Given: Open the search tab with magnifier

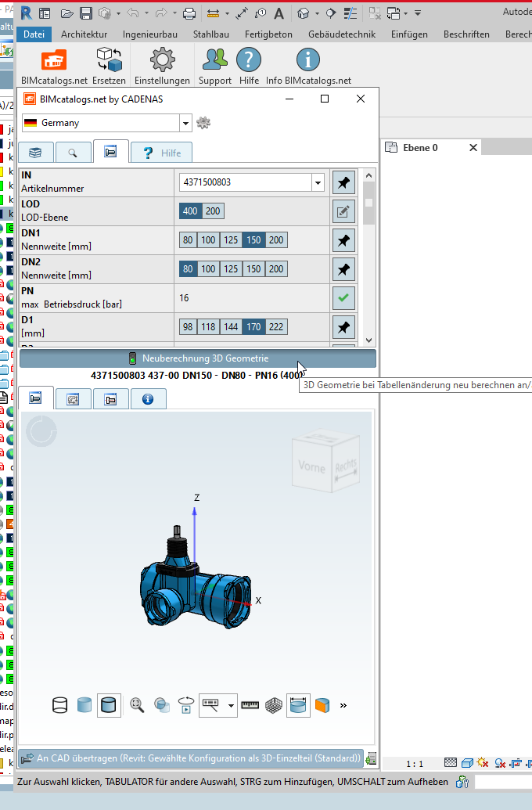Looking at the screenshot, I should 73,153.
